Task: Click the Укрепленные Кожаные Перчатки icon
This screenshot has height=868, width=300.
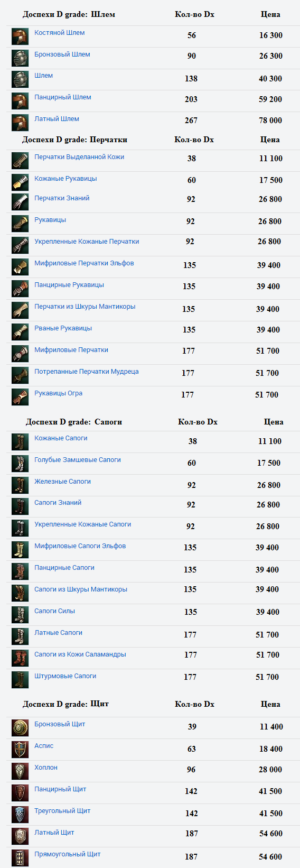Action: [20, 245]
